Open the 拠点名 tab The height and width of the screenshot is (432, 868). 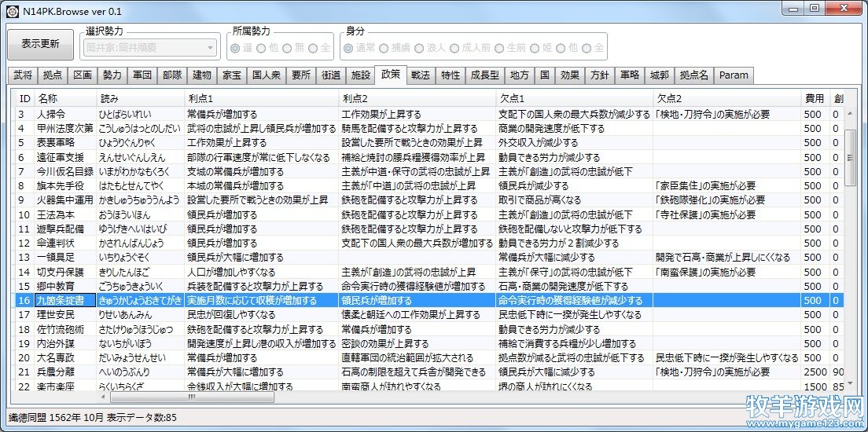pos(694,75)
